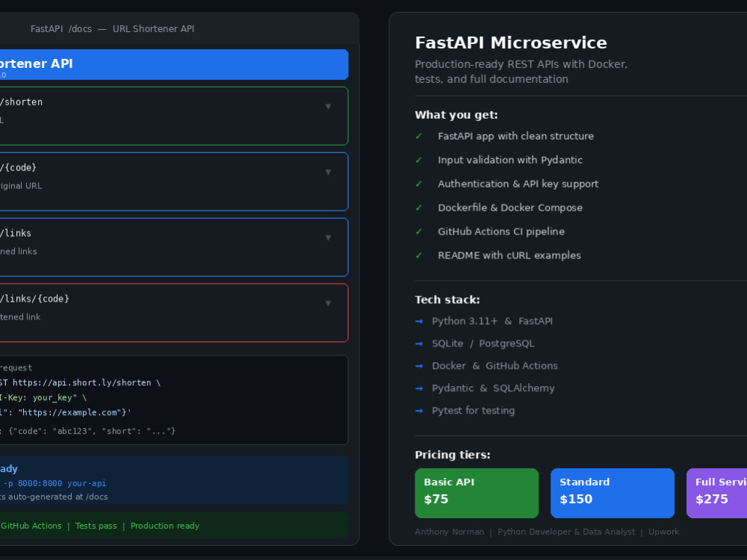Image resolution: width=747 pixels, height=560 pixels.
Task: Click 'auto-generated at /docs' text
Action: tap(58, 497)
